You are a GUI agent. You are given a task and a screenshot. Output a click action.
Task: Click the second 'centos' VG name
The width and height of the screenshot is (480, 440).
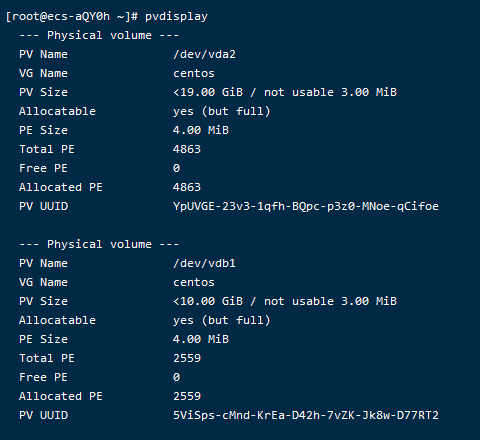click(194, 283)
